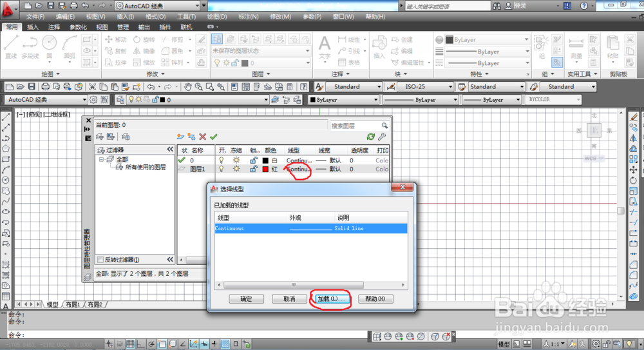Activate the Pan hand tool
Viewport: 644px width, 350px height.
(187, 87)
